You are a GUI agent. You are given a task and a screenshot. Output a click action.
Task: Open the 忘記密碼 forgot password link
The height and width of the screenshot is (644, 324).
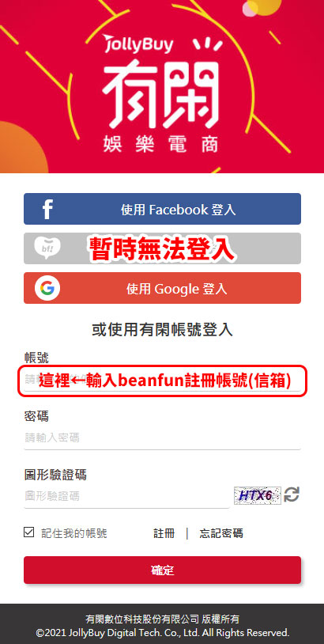(221, 533)
